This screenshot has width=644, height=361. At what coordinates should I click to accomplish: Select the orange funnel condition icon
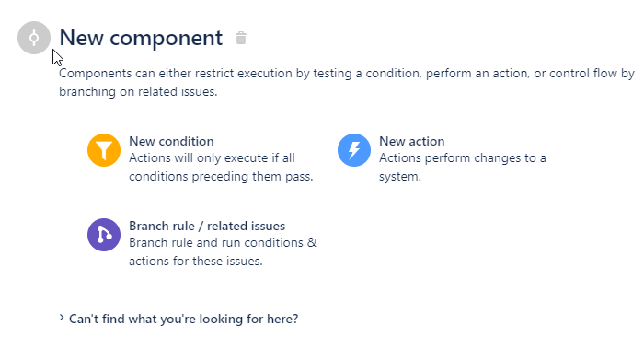coord(104,150)
